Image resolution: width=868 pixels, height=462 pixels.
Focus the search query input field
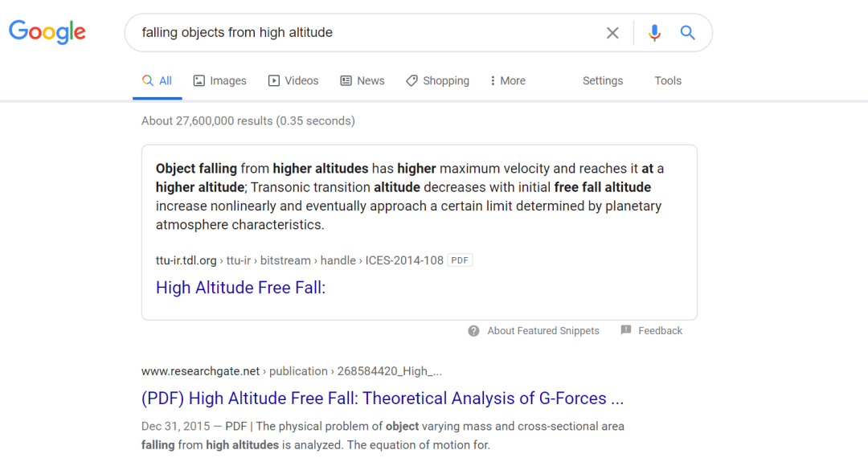(362, 33)
